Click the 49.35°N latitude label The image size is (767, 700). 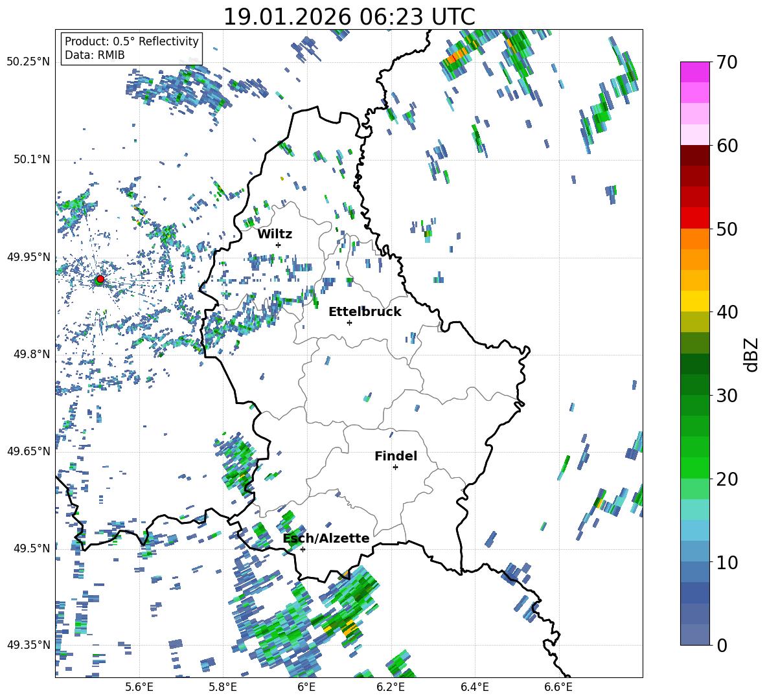[x=29, y=645]
